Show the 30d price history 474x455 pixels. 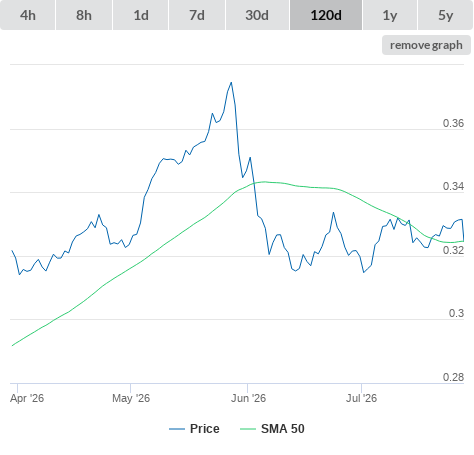[257, 15]
